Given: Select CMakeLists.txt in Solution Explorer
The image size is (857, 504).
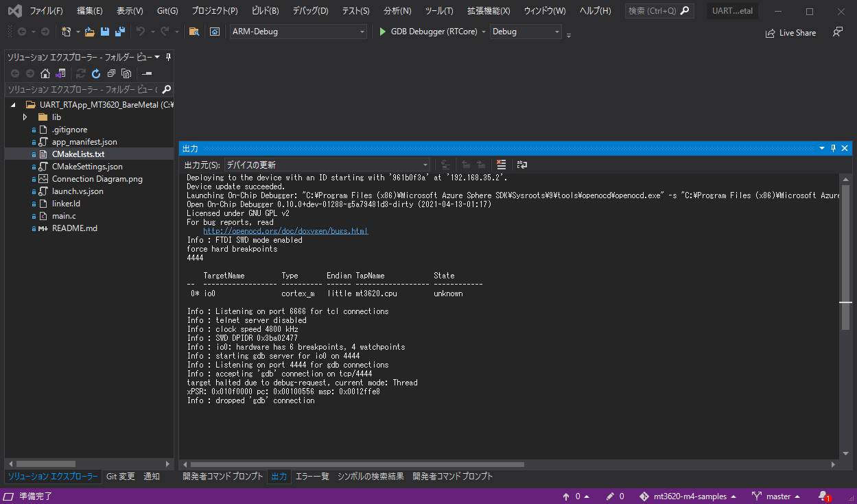Looking at the screenshot, I should [77, 154].
